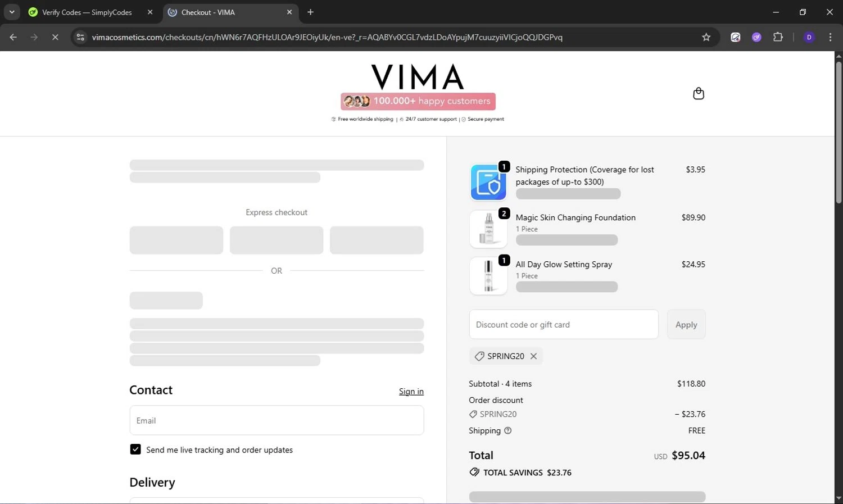Close the Checkout - VIMA tab
The width and height of the screenshot is (843, 504).
click(289, 12)
